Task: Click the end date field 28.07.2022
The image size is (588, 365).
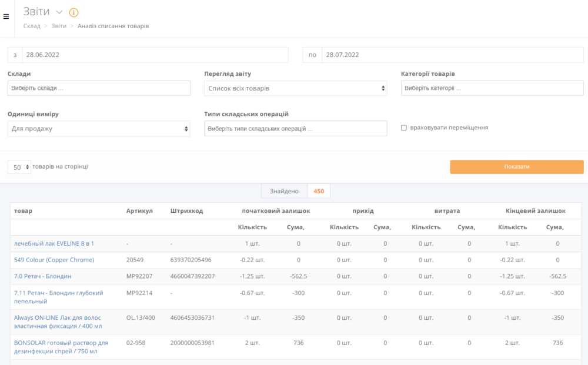Action: click(452, 55)
